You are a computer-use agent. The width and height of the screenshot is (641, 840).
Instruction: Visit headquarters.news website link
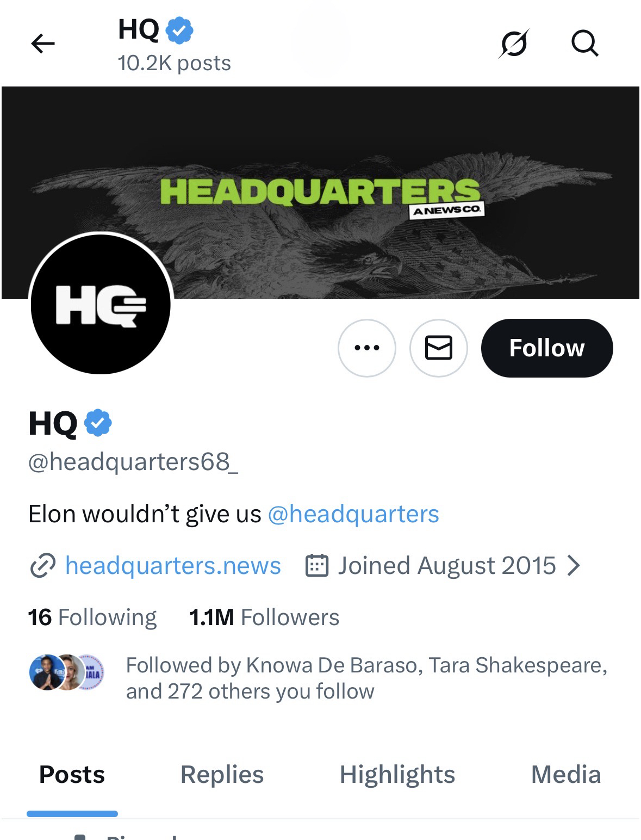point(173,566)
